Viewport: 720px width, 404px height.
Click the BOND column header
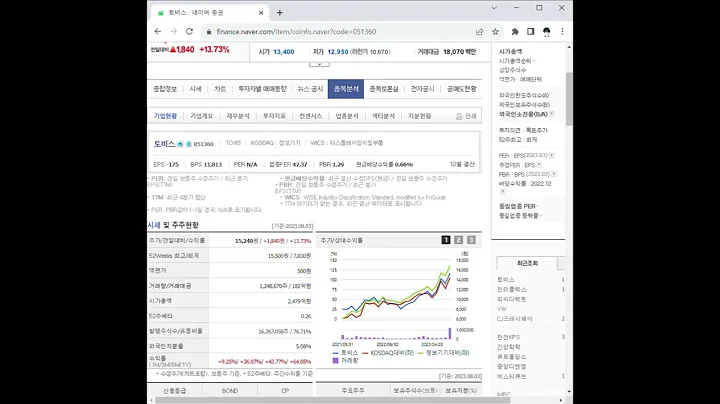(x=230, y=391)
